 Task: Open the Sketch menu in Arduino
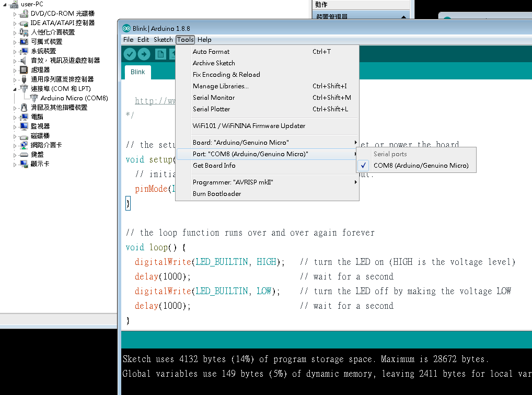coord(163,40)
